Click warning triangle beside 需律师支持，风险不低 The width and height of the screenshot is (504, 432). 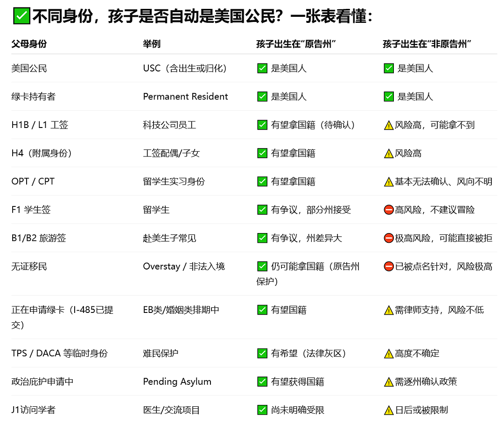389,310
